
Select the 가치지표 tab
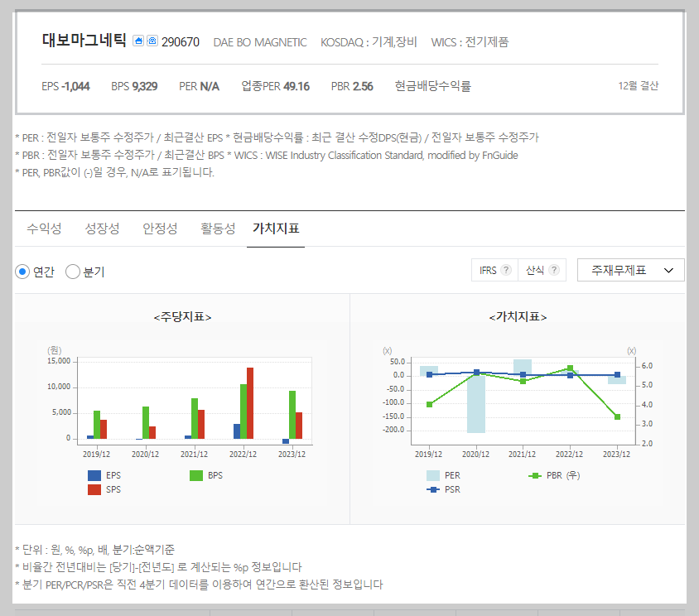point(276,229)
